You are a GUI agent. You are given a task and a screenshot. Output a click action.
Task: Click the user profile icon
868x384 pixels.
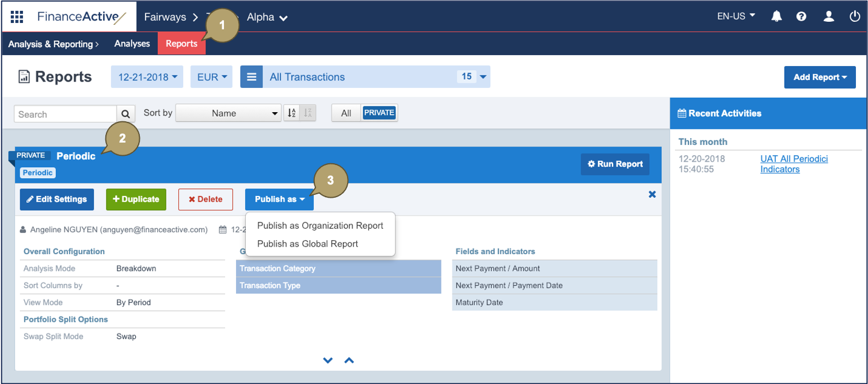click(828, 17)
